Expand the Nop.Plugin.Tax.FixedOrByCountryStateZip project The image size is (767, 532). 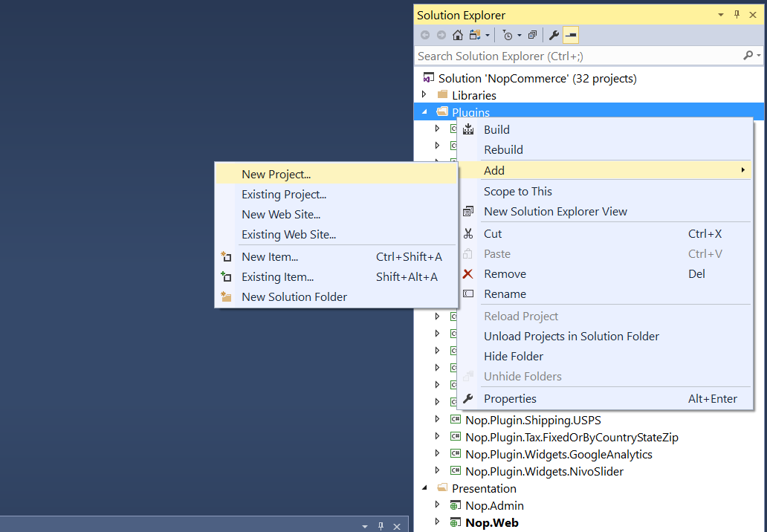coord(437,436)
